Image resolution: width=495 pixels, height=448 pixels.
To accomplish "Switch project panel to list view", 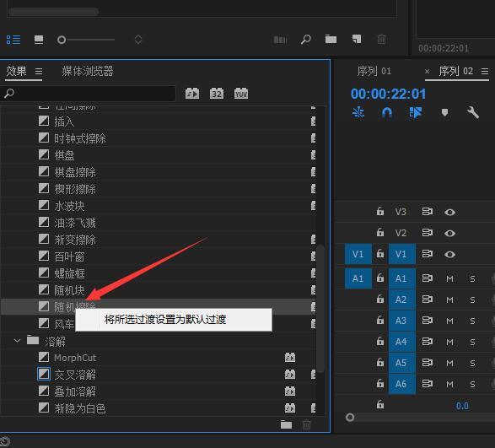I will pyautogui.click(x=13, y=40).
